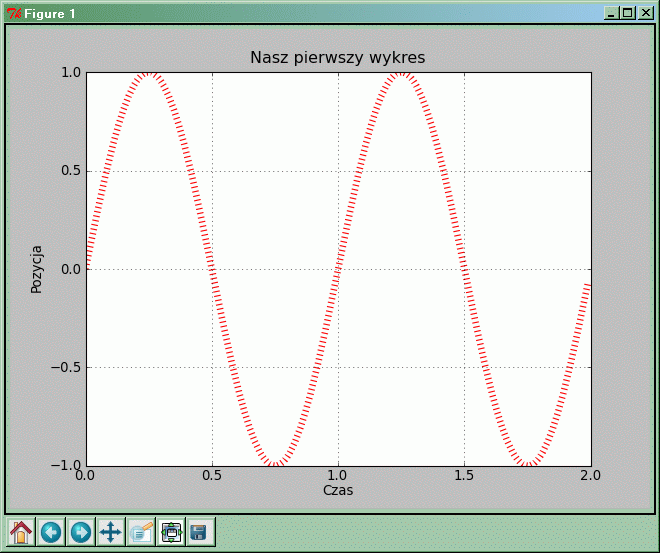Select the Pan axes cross-arrows tool
Viewport: 660px width, 553px height.
click(x=111, y=532)
